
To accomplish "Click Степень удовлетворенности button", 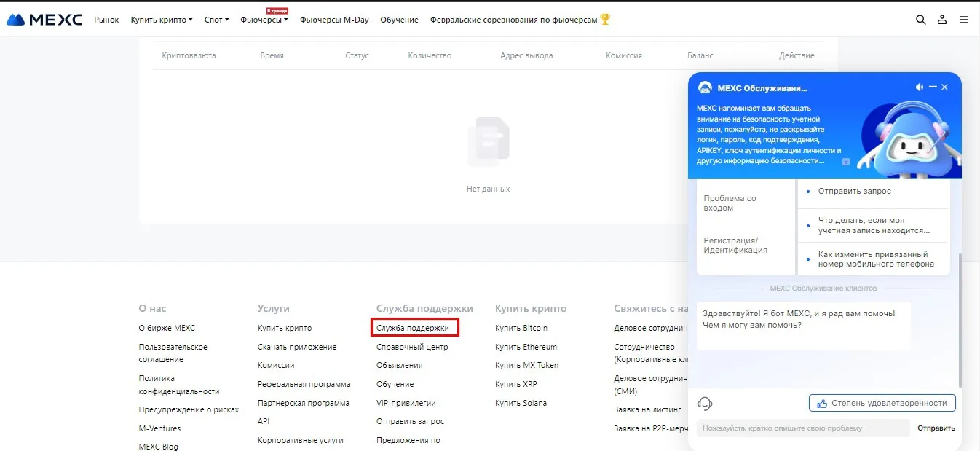I will click(x=882, y=403).
